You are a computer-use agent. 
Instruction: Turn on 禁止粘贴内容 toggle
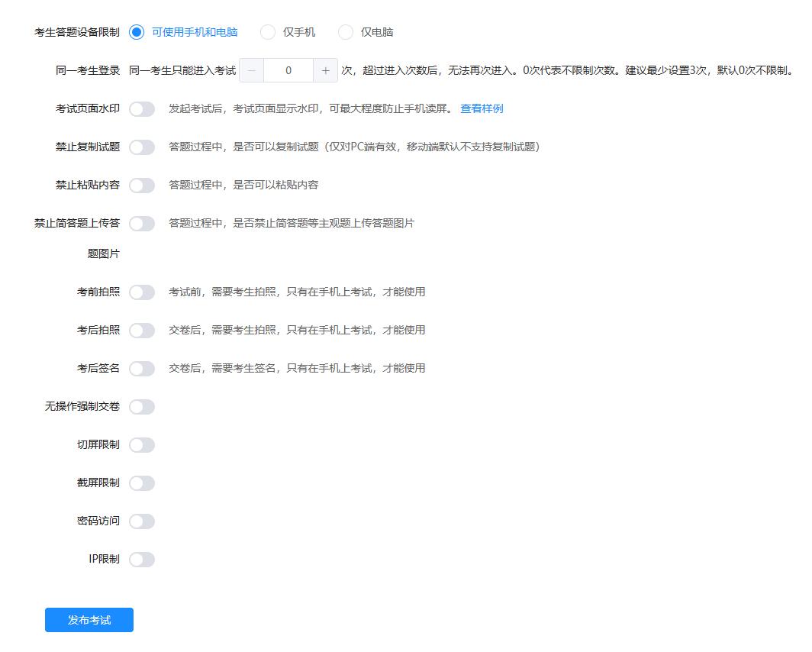point(142,186)
